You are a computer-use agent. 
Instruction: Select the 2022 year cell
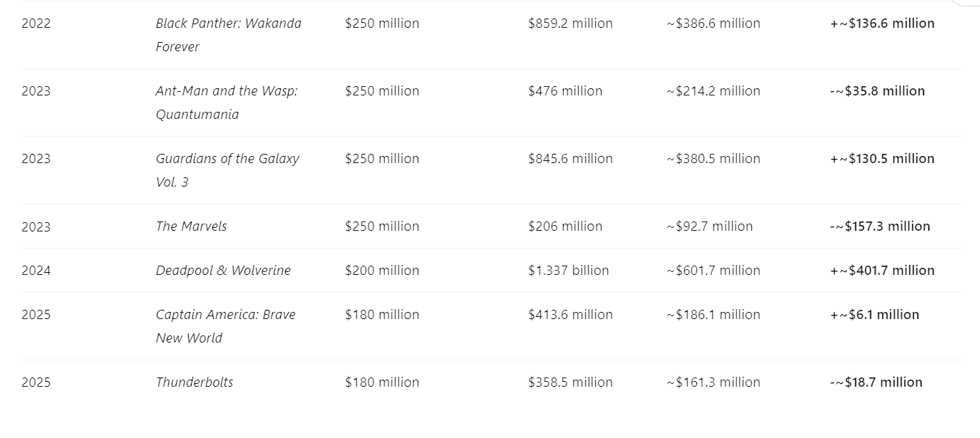click(x=36, y=24)
